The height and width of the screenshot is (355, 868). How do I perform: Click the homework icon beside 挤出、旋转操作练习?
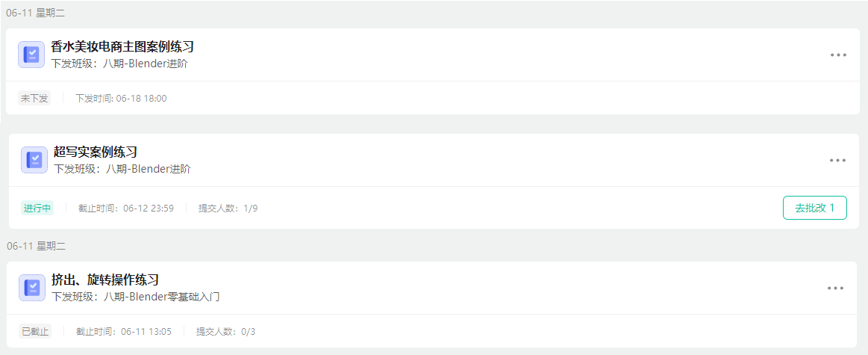32,287
